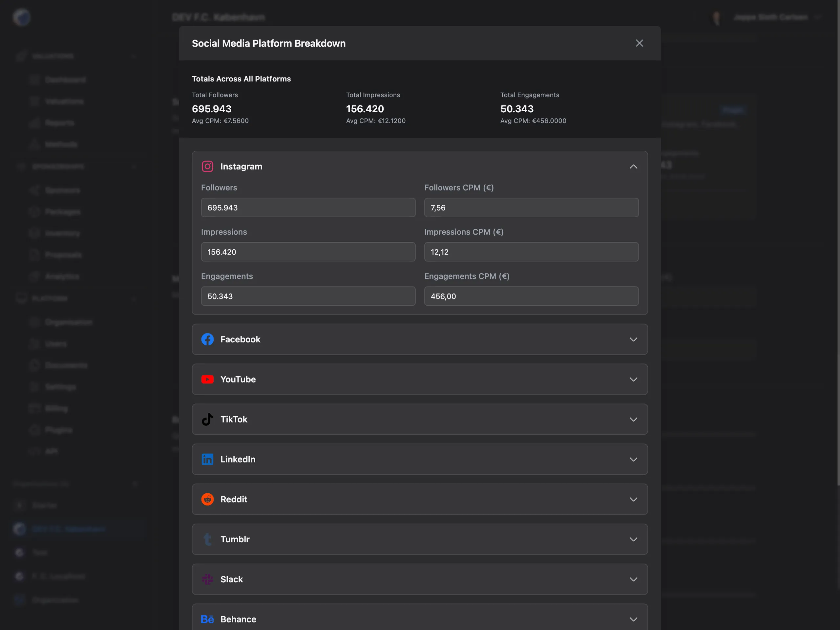Click the Instagram Followers input field
This screenshot has height=630, width=840.
pyautogui.click(x=308, y=207)
